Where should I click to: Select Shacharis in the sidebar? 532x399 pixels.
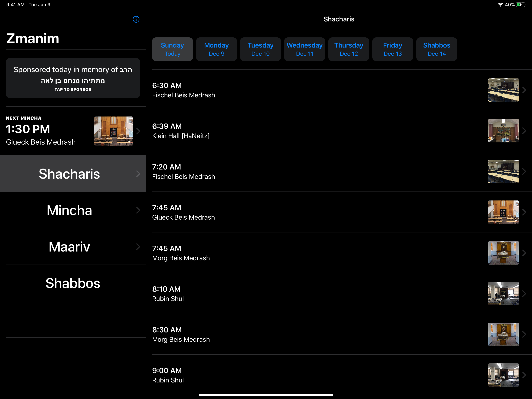(x=73, y=174)
